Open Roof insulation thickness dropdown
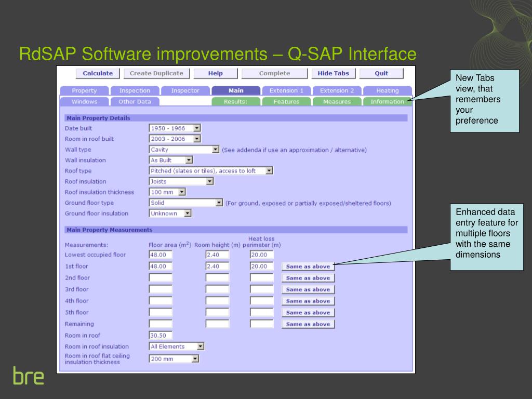This screenshot has width=532, height=399. click(x=168, y=192)
